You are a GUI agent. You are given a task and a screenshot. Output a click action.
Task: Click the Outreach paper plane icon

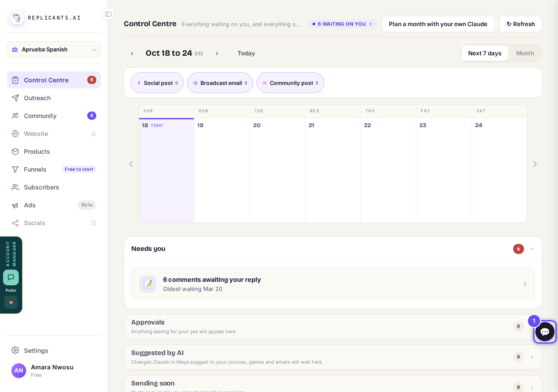pyautogui.click(x=15, y=98)
